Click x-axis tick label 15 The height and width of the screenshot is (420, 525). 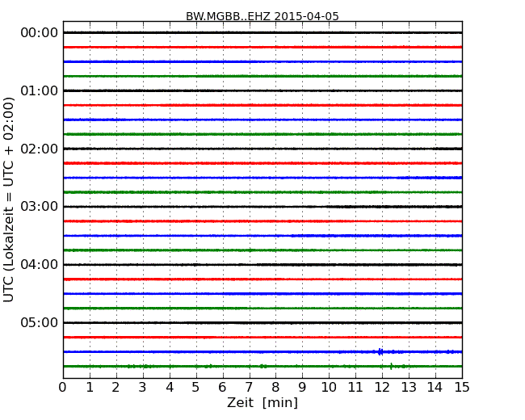tap(462, 388)
